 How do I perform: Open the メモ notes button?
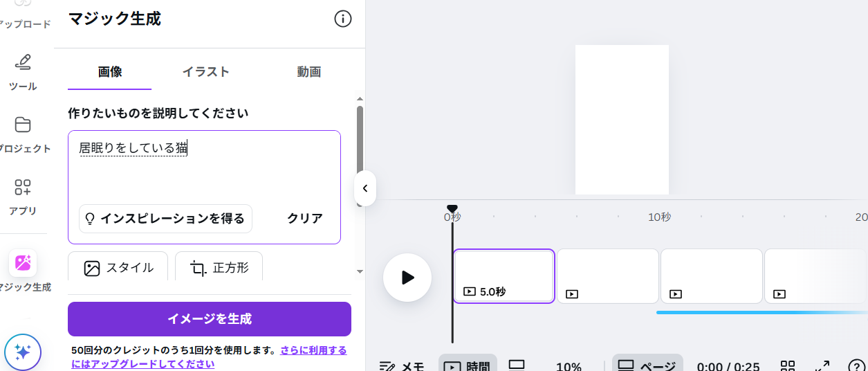pos(403,367)
